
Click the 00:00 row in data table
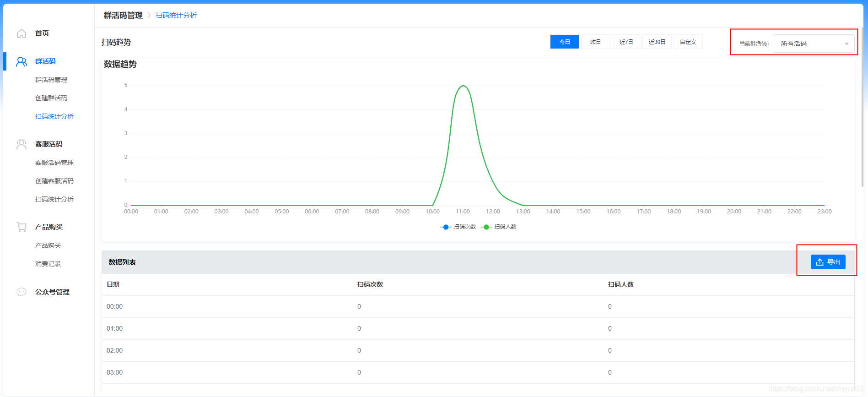click(x=478, y=306)
